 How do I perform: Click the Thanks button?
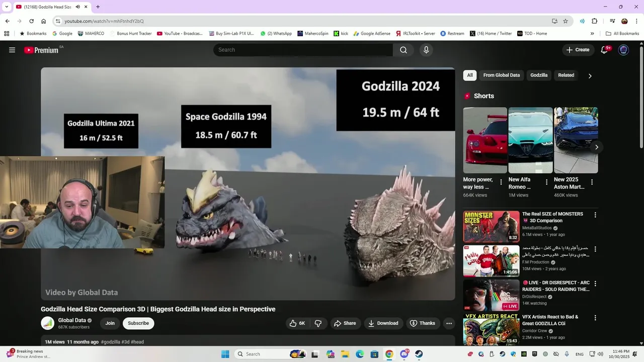423,323
